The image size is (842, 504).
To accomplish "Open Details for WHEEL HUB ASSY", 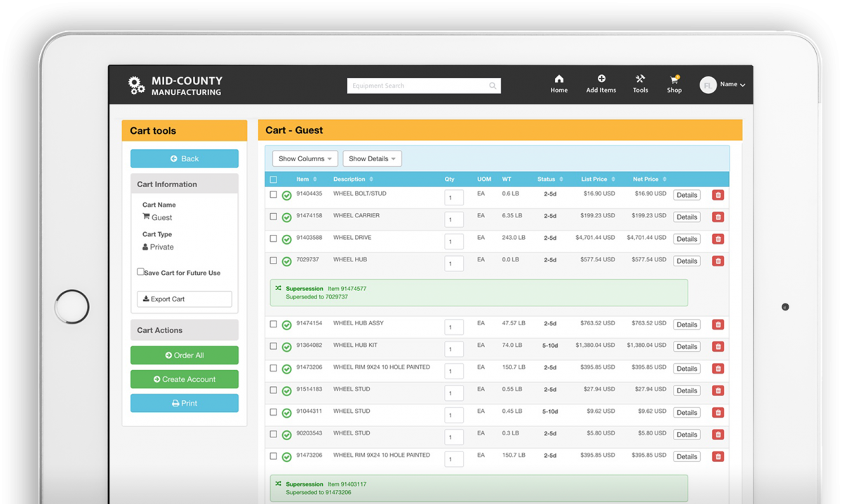I will [x=686, y=324].
